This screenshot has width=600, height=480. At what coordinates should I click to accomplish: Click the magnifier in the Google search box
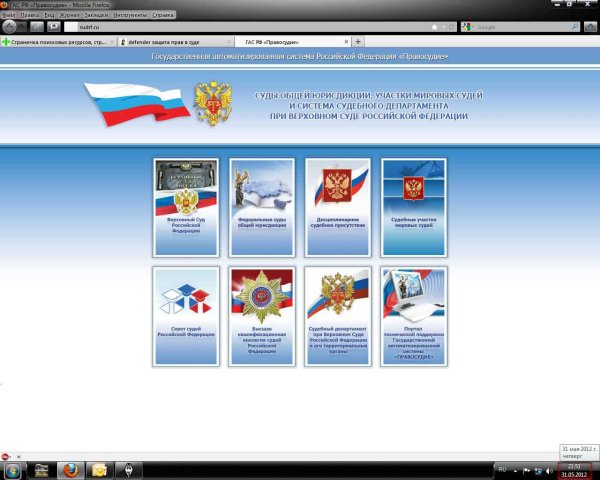pyautogui.click(x=574, y=27)
